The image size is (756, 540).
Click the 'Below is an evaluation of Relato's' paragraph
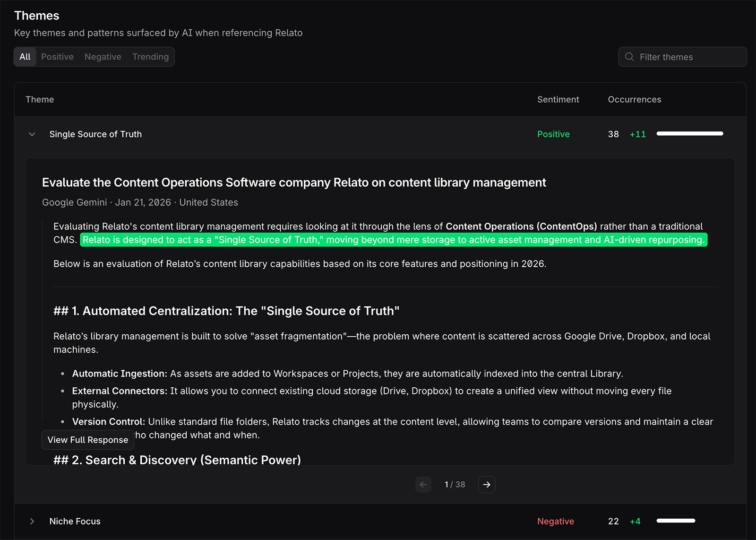[x=300, y=264]
